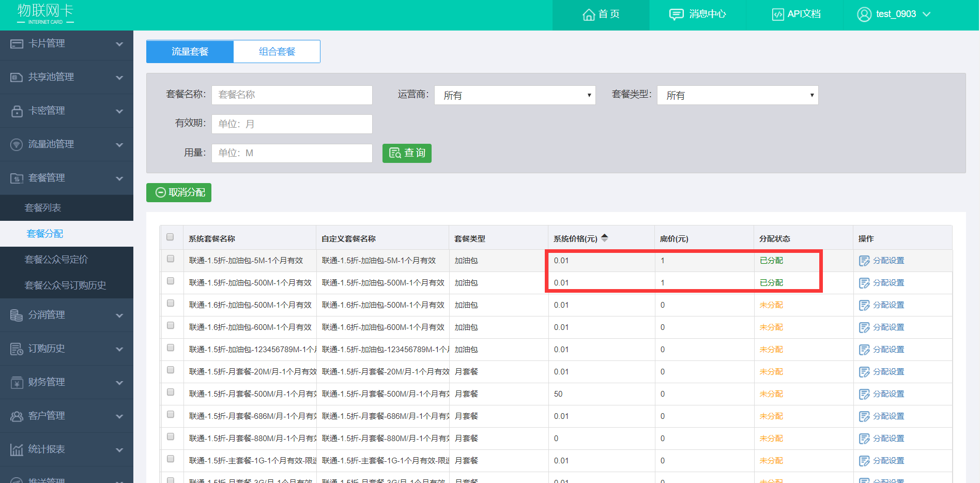Image resolution: width=980 pixels, height=483 pixels.
Task: Open API文档 in top navigation
Action: pyautogui.click(x=796, y=14)
